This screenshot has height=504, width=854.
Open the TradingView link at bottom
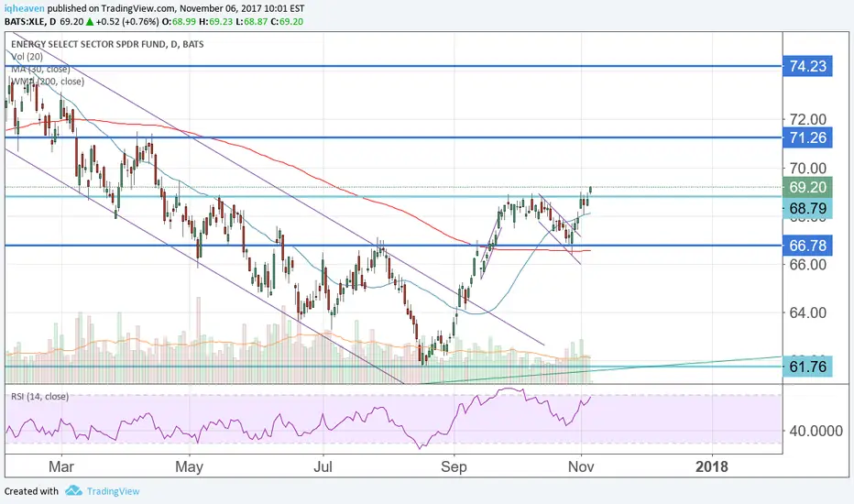point(114,491)
